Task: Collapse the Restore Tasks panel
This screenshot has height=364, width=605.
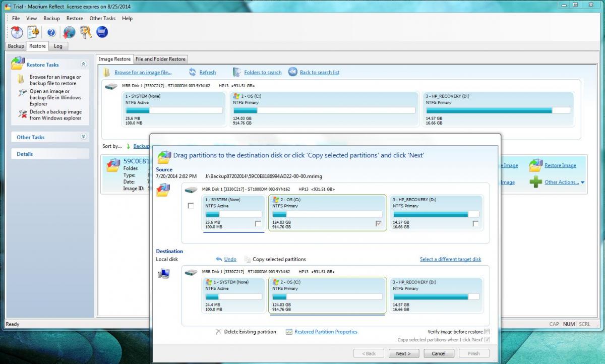Action: [84, 64]
